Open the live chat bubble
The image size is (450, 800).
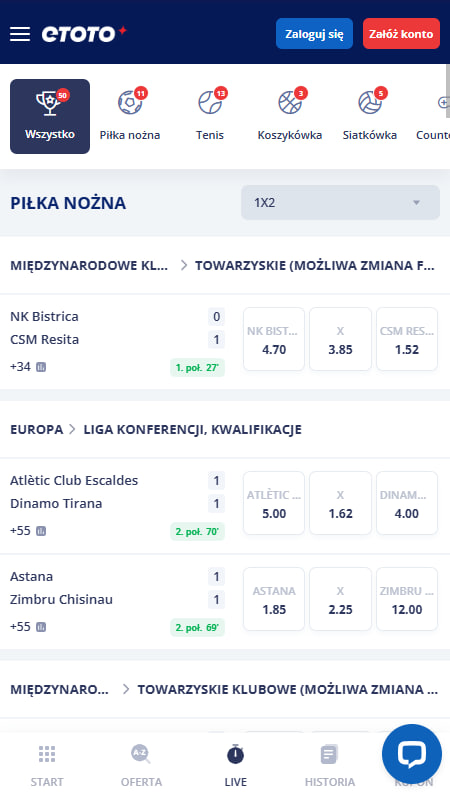click(x=412, y=754)
